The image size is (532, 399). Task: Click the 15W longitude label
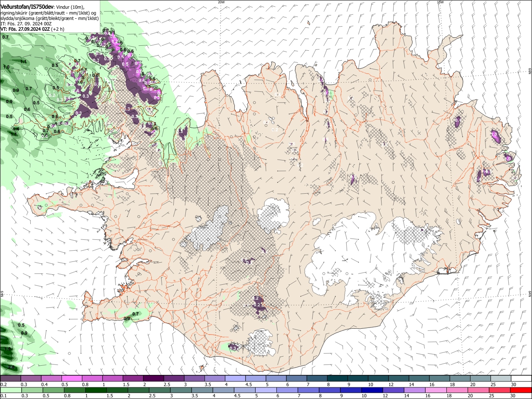point(440,2)
